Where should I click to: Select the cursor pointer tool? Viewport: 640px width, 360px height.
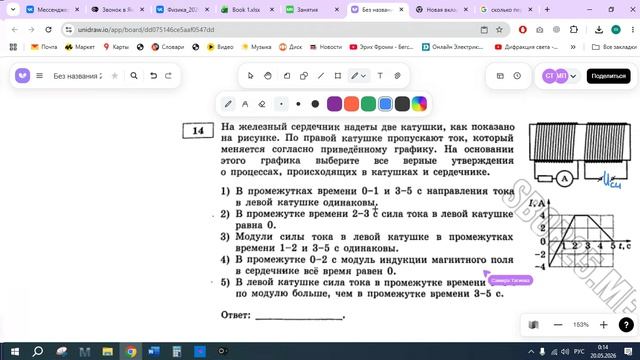[x=251, y=76]
